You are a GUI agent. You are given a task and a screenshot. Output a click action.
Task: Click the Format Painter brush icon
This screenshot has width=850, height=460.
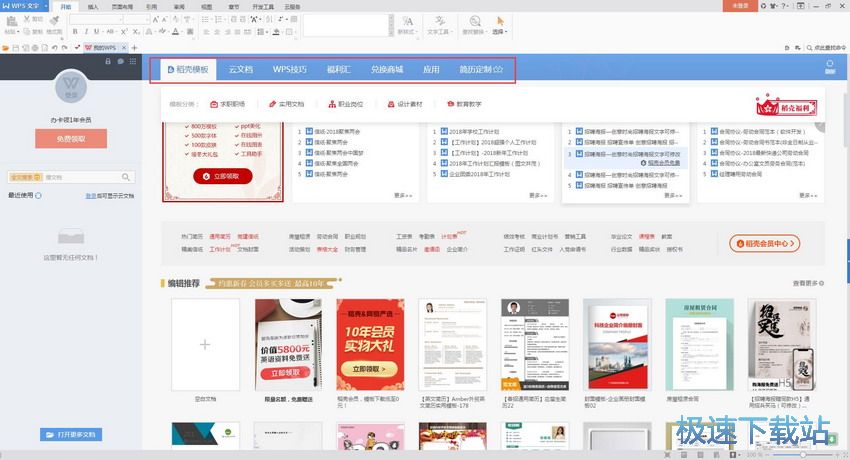pos(54,21)
